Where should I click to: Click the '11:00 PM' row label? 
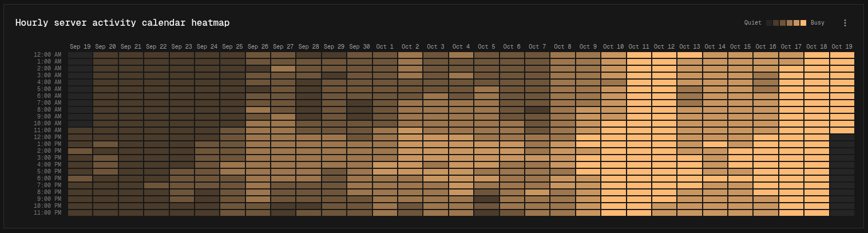[x=47, y=213]
